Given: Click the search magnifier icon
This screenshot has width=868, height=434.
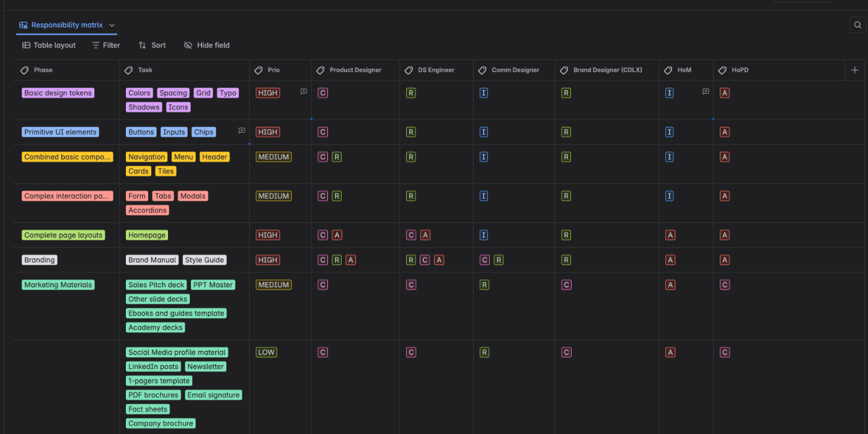Looking at the screenshot, I should 857,25.
